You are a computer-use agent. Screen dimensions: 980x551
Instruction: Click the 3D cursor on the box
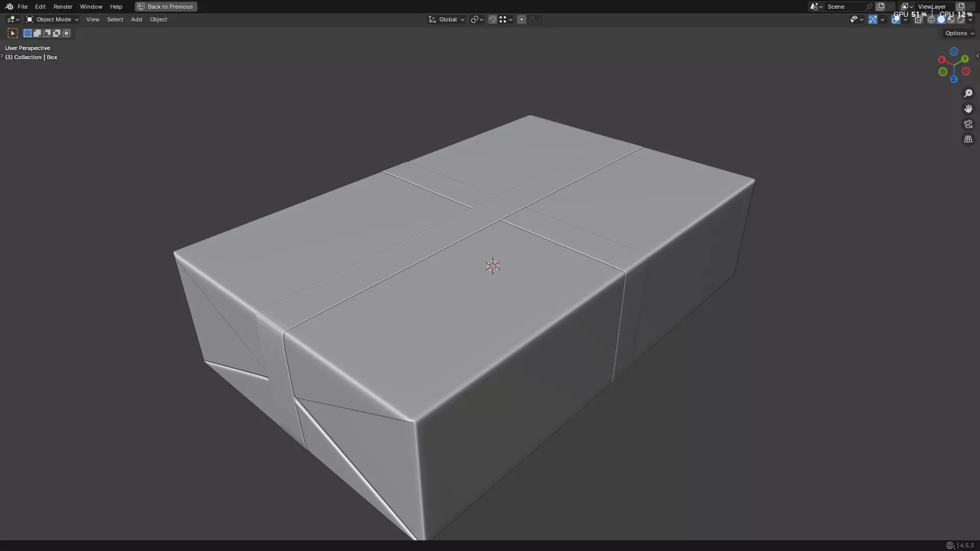(493, 266)
